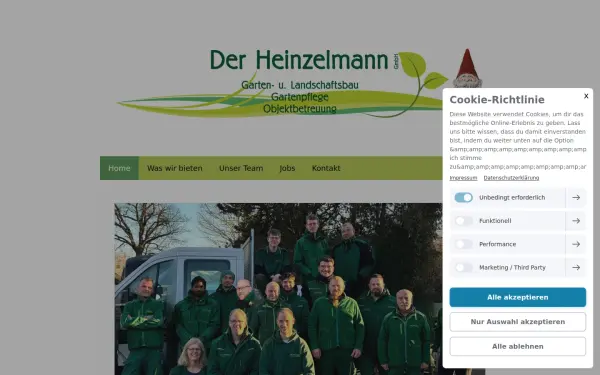Image resolution: width=600 pixels, height=375 pixels.
Task: Click the garden gnome figure image
Action: [x=467, y=68]
